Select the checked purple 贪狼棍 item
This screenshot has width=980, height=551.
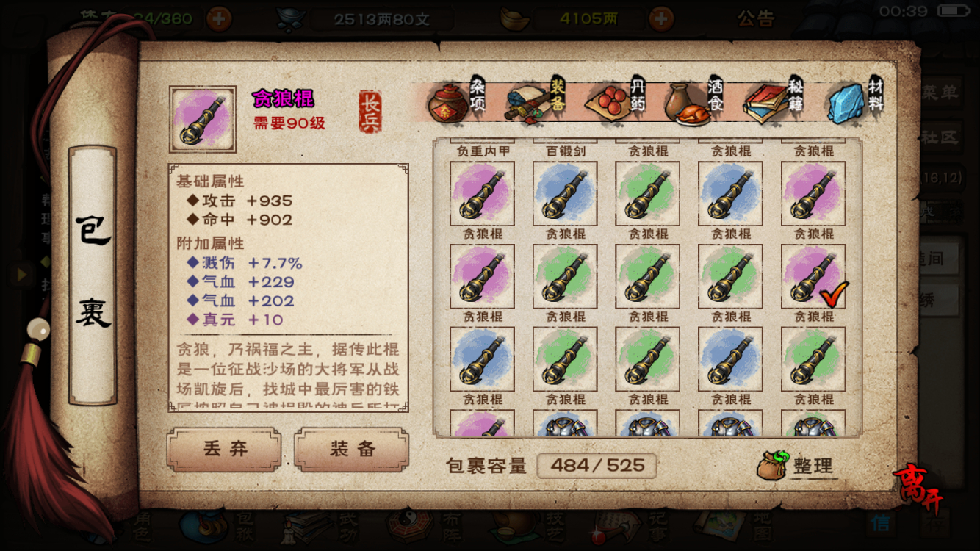[813, 276]
